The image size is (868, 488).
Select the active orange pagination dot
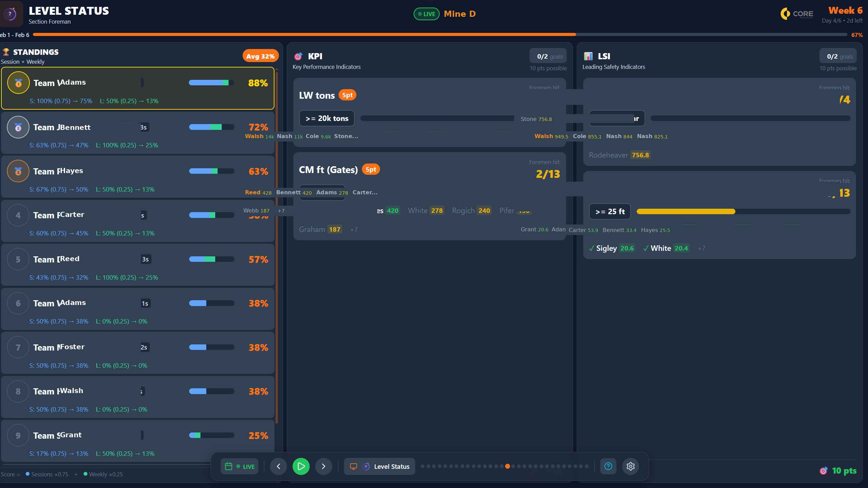[508, 466]
